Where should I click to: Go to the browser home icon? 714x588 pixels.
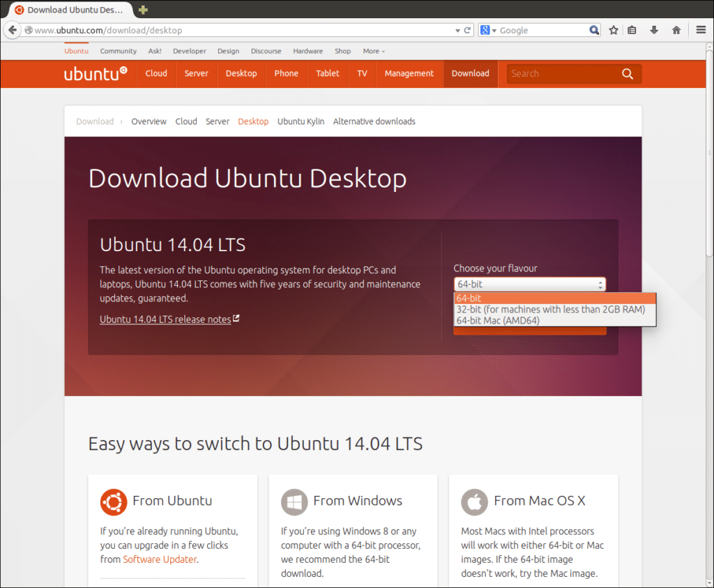coord(676,30)
